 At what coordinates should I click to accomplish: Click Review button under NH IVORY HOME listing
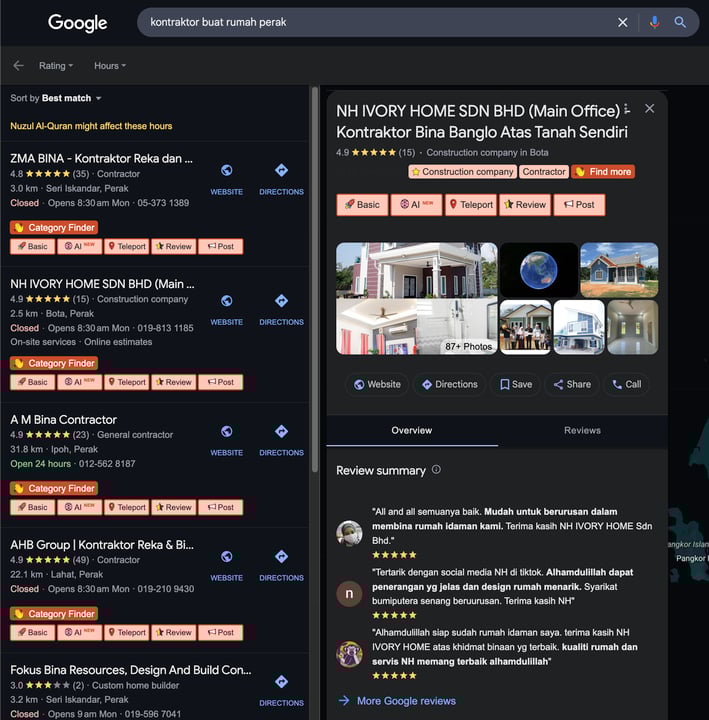[x=174, y=382]
